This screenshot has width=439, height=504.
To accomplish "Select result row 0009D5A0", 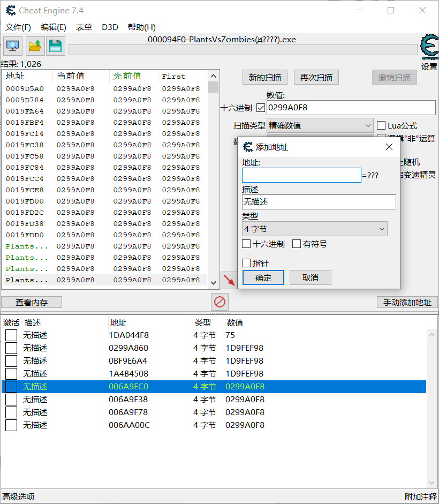I will coord(105,89).
